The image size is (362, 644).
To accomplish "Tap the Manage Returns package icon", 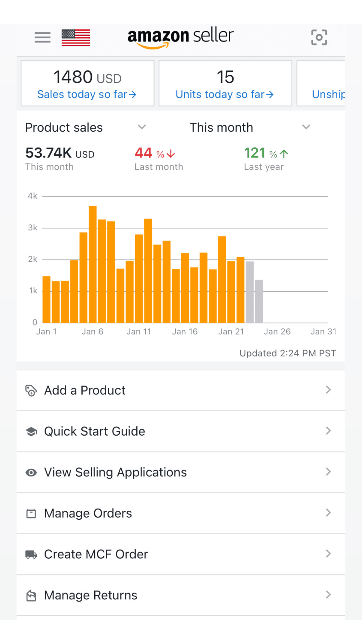I will click(31, 595).
